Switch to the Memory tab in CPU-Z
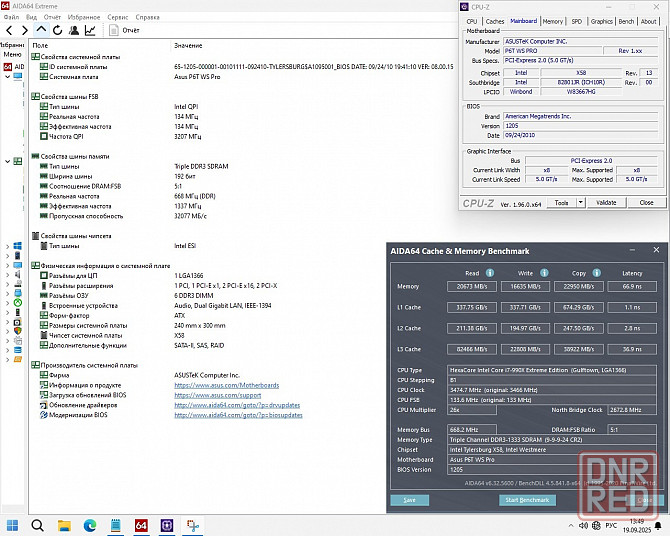Viewport: 670px width, 536px height. pyautogui.click(x=552, y=21)
